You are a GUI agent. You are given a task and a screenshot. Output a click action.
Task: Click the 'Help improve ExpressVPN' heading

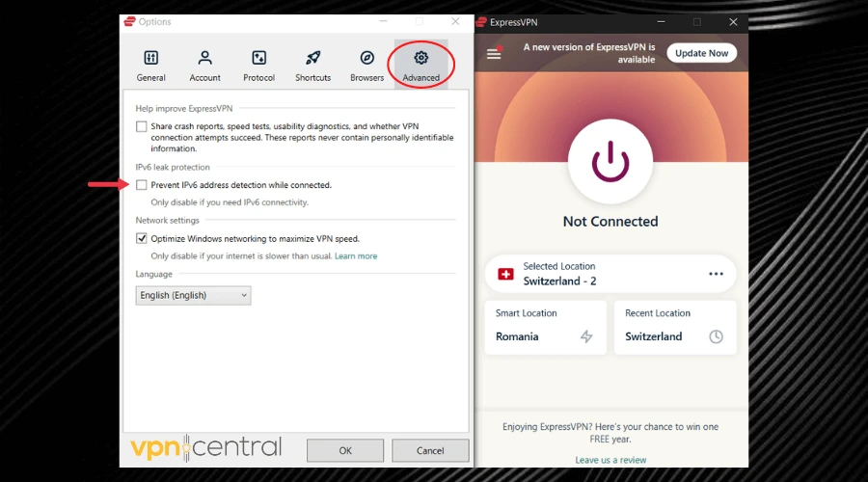click(x=184, y=109)
